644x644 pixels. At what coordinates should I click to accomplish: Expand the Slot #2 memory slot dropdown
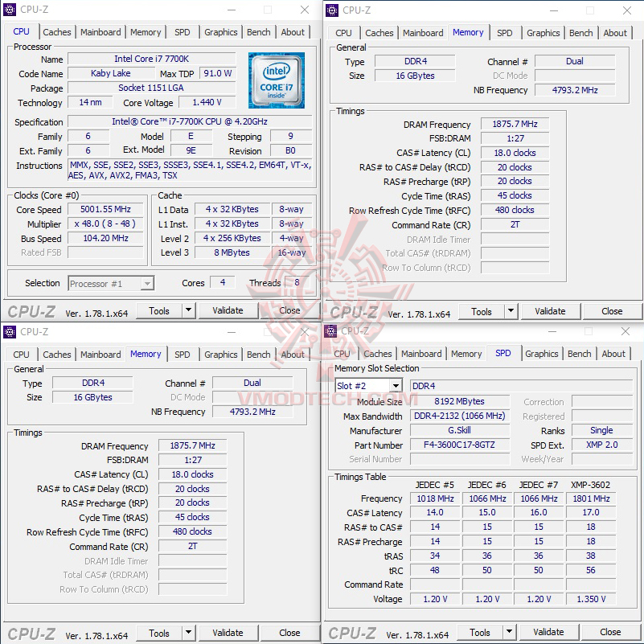pos(396,386)
